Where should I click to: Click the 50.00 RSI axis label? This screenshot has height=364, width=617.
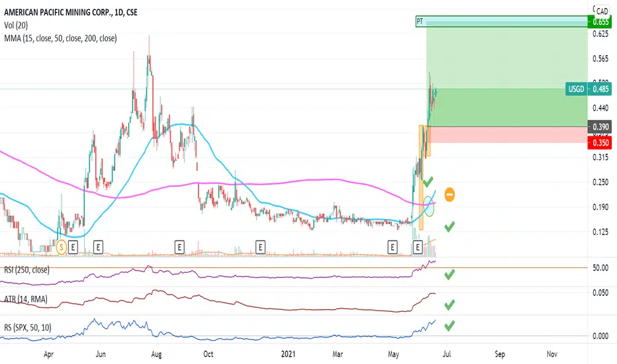600,268
